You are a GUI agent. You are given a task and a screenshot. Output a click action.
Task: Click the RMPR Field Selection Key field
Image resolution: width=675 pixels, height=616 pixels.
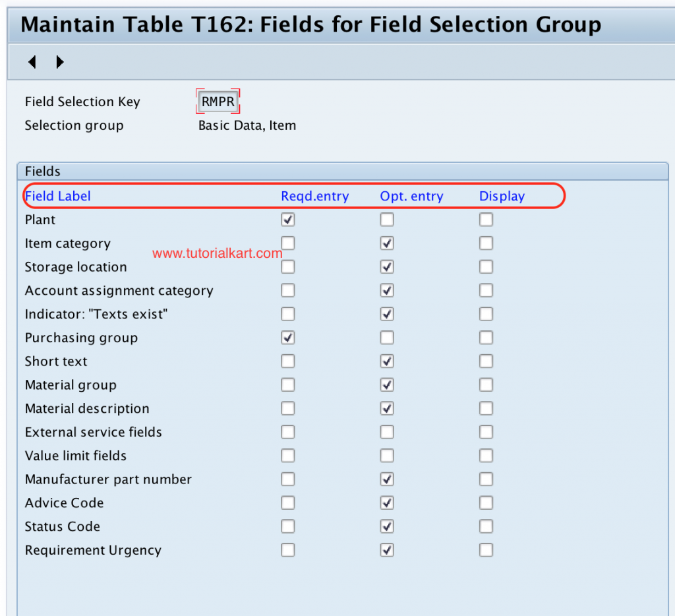point(218,101)
